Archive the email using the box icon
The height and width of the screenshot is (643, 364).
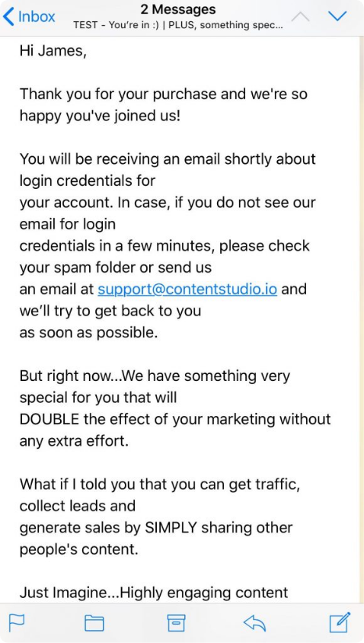click(176, 622)
